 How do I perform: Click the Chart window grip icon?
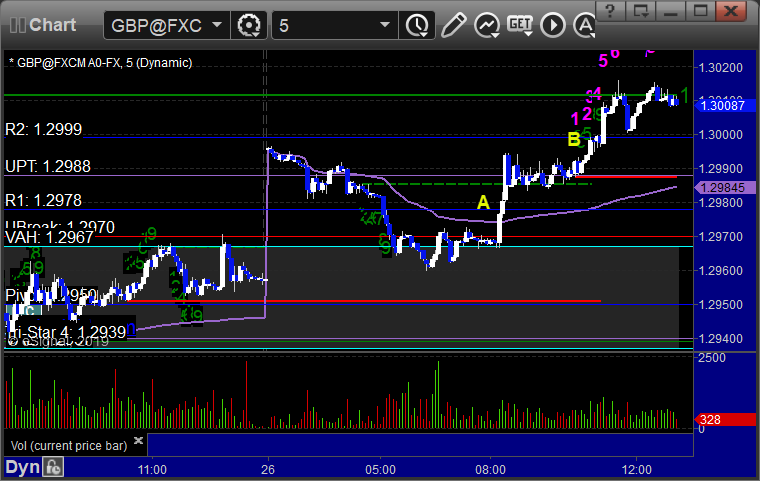[x=18, y=25]
